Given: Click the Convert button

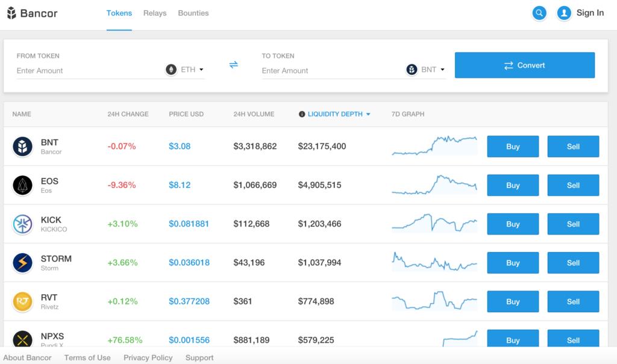Looking at the screenshot, I should pos(525,65).
